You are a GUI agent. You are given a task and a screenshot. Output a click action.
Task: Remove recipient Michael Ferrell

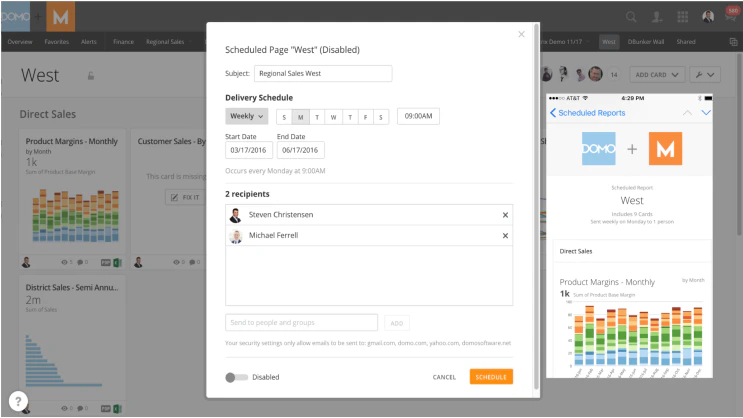[505, 236]
